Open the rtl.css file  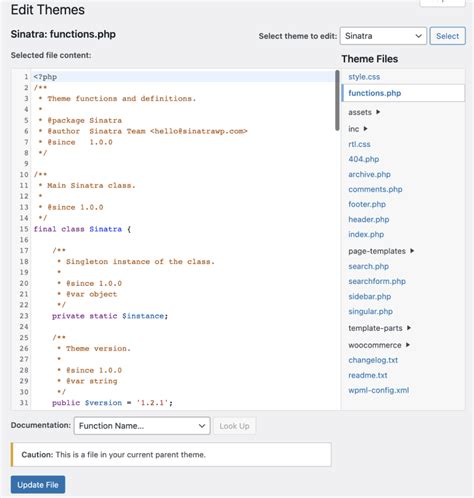pos(359,144)
